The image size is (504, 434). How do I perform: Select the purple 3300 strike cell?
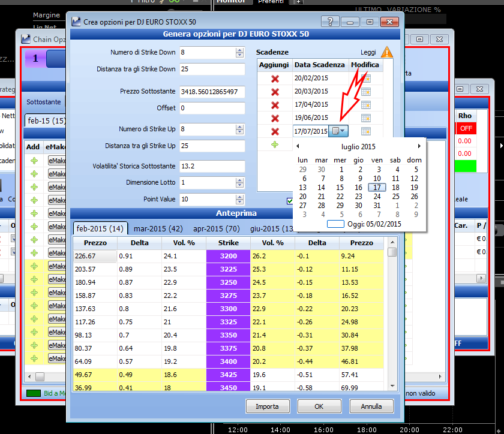coord(228,309)
